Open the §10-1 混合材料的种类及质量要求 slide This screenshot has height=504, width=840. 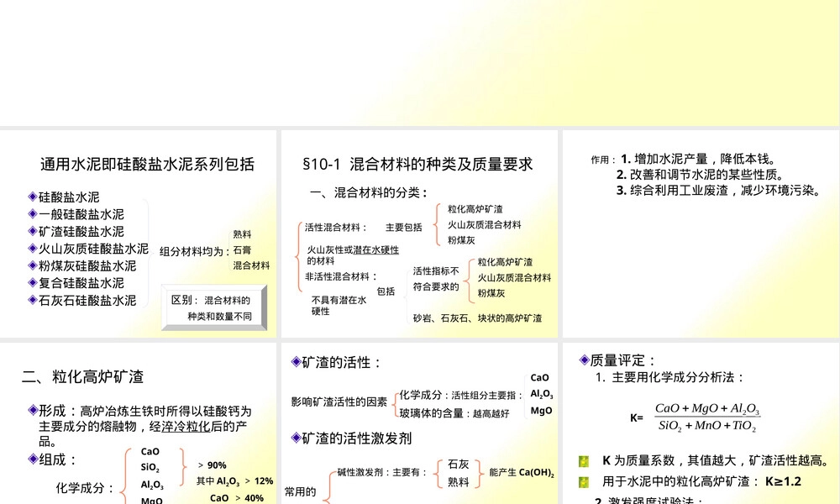point(419,234)
